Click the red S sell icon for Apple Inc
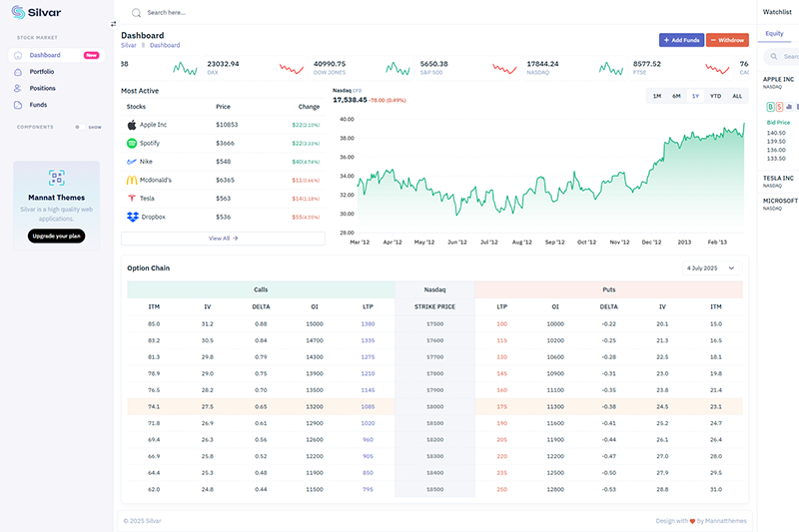This screenshot has width=799, height=532. tap(777, 106)
